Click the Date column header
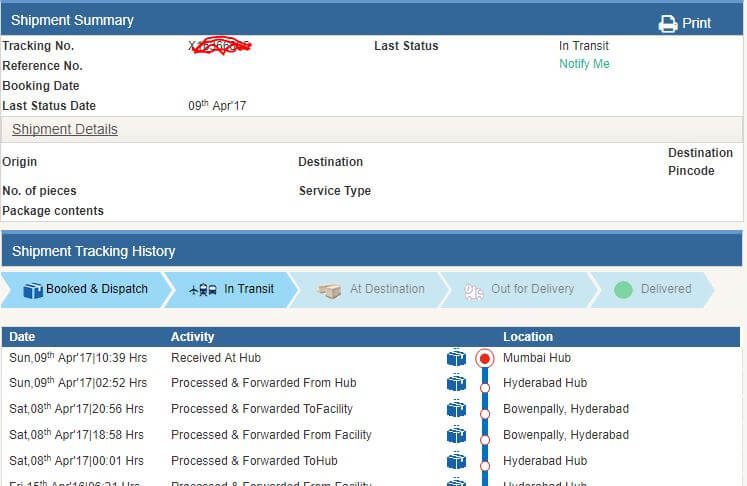 (x=22, y=337)
